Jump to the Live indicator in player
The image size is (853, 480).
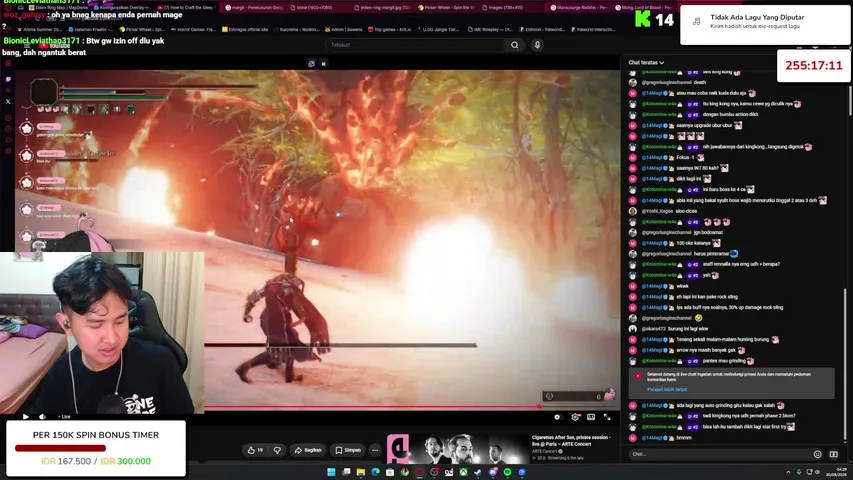65,417
